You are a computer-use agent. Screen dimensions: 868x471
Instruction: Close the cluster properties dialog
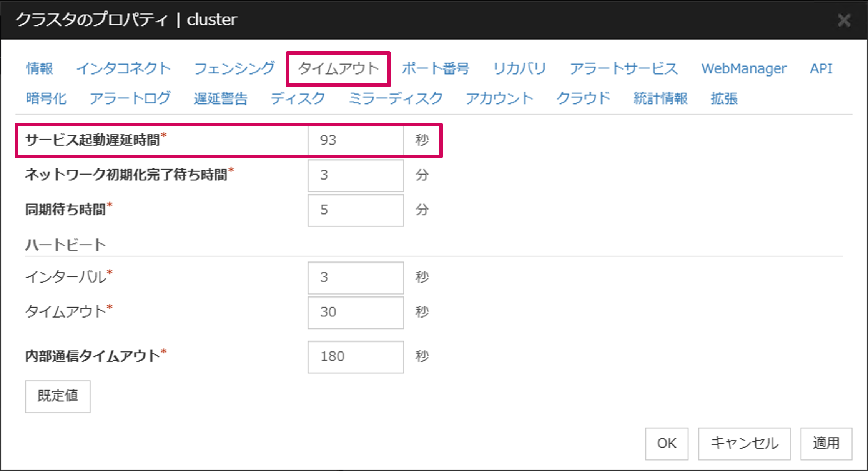tap(844, 20)
